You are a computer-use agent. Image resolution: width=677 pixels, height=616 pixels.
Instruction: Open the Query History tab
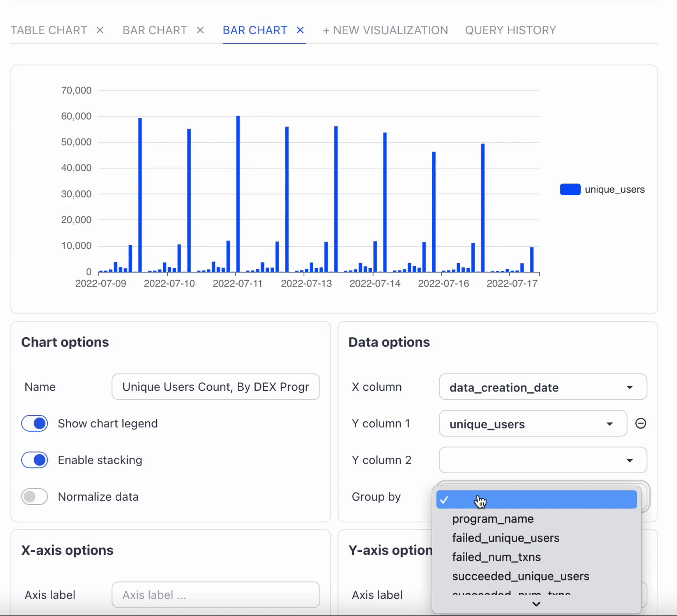click(510, 30)
